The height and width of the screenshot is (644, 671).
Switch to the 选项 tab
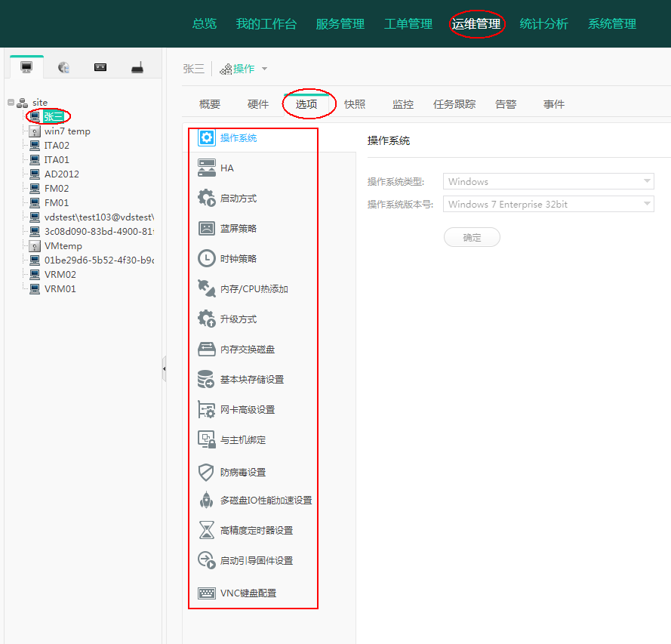(306, 104)
